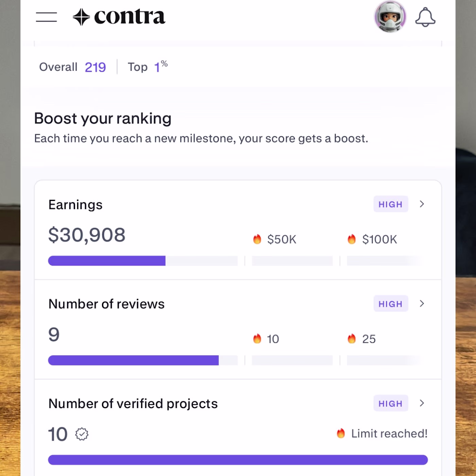476x476 pixels.
Task: Click the flame icon next to $50K
Action: 257,239
